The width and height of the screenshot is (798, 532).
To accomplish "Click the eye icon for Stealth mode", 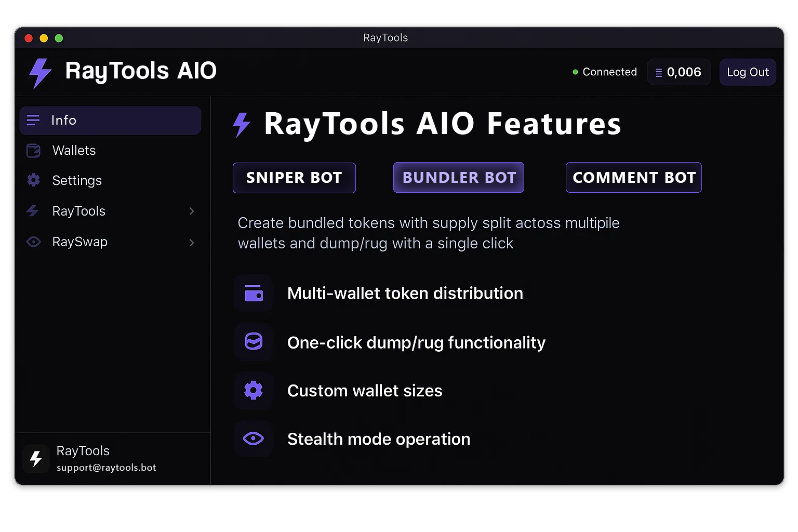I will click(x=254, y=439).
